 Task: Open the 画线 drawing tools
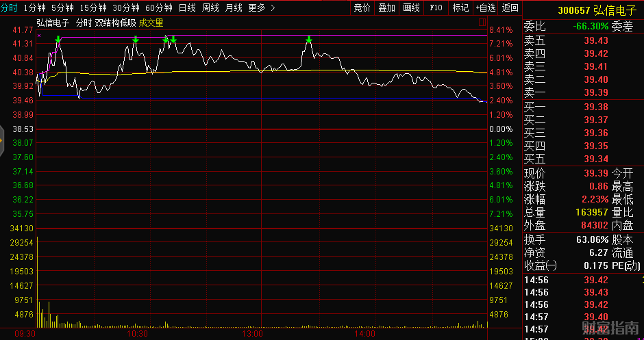pos(411,8)
